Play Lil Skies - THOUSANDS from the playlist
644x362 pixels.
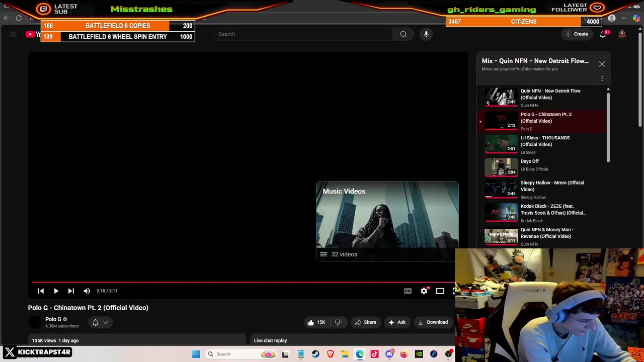coord(542,145)
